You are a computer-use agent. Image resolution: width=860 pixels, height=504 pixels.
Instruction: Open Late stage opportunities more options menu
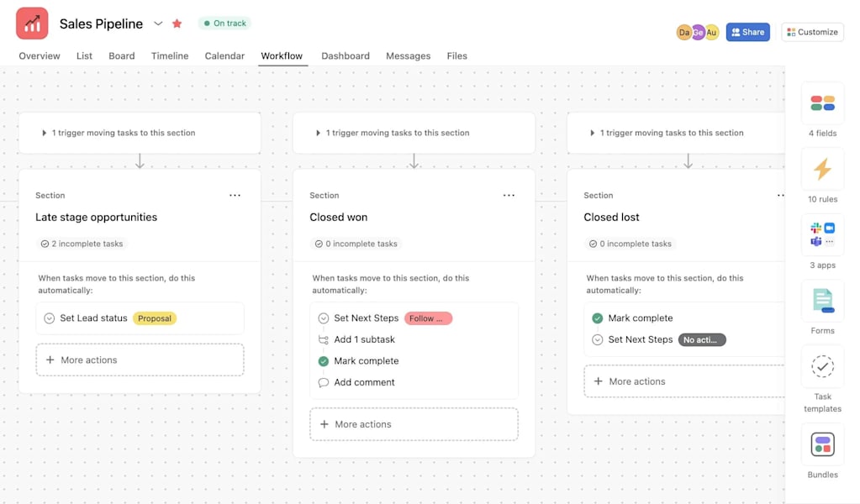click(x=235, y=196)
